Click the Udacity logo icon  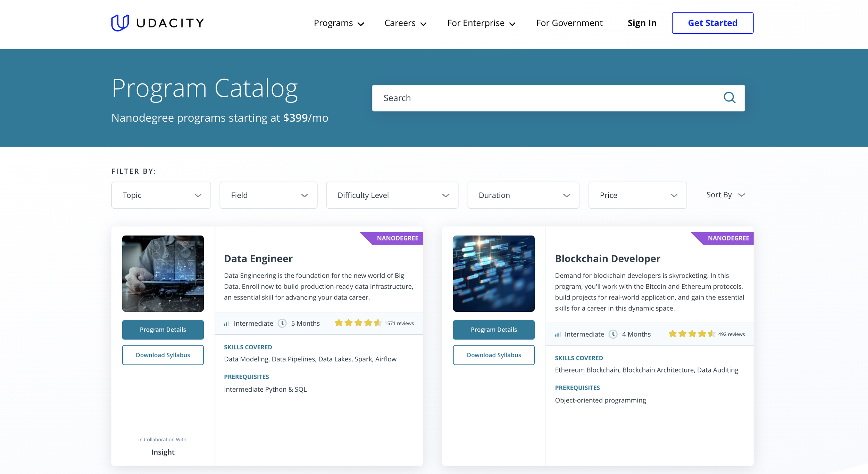coord(120,23)
